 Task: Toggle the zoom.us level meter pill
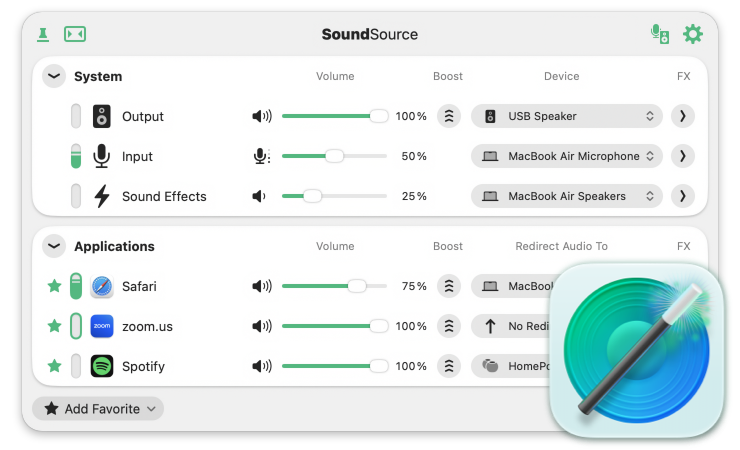click(x=76, y=326)
